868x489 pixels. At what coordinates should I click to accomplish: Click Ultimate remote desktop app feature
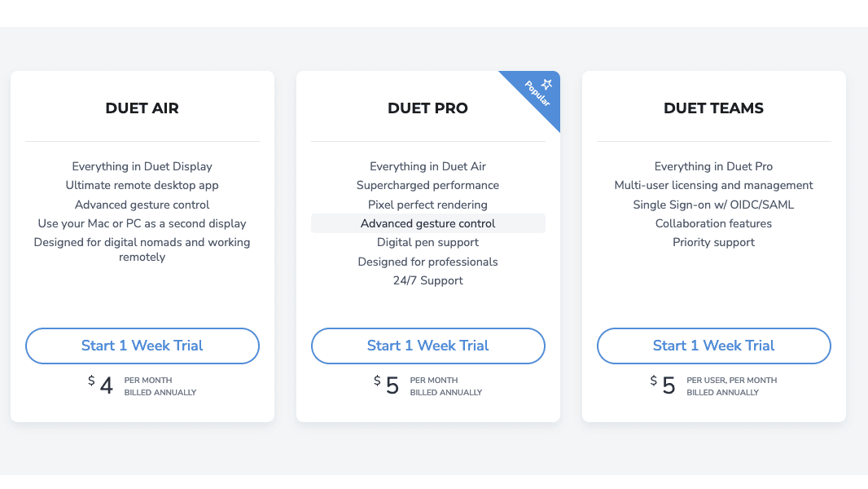click(142, 185)
